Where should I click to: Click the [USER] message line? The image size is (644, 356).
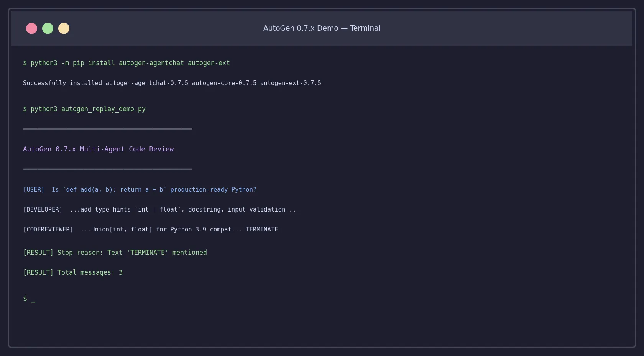[140, 190]
